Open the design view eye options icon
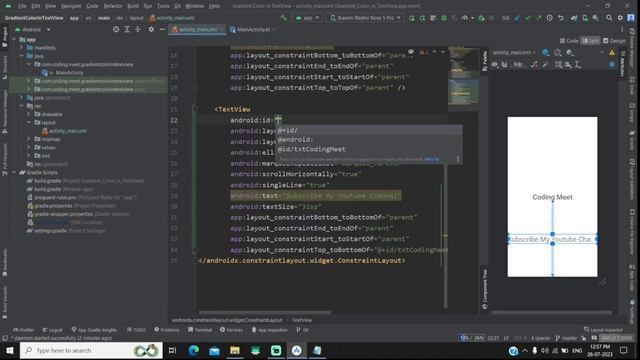 click(x=495, y=64)
